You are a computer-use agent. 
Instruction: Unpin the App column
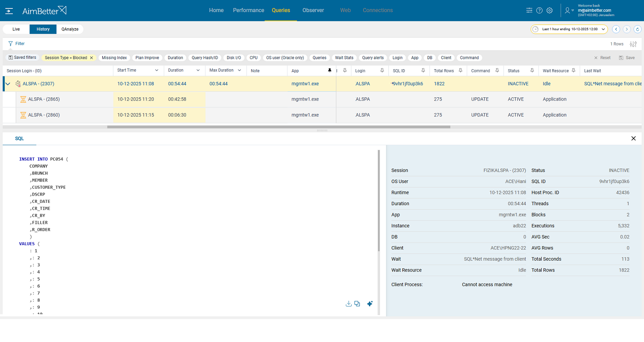[x=330, y=70]
